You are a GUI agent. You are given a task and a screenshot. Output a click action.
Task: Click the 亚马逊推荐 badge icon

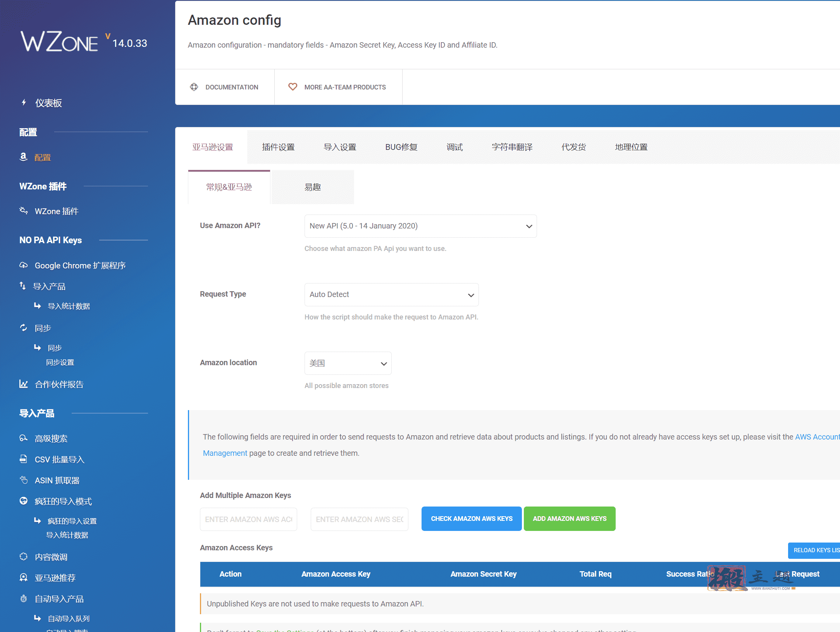point(24,577)
